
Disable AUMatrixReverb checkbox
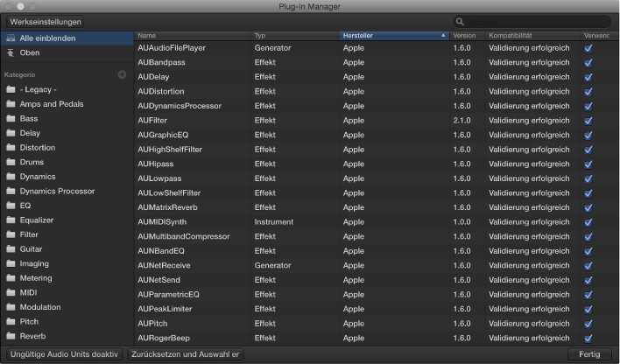pyautogui.click(x=588, y=207)
